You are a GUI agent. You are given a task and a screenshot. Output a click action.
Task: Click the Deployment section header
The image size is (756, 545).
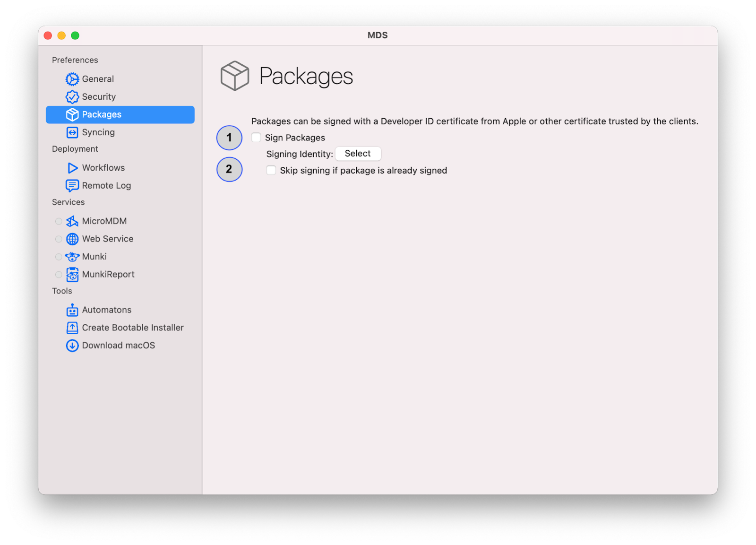pos(75,149)
